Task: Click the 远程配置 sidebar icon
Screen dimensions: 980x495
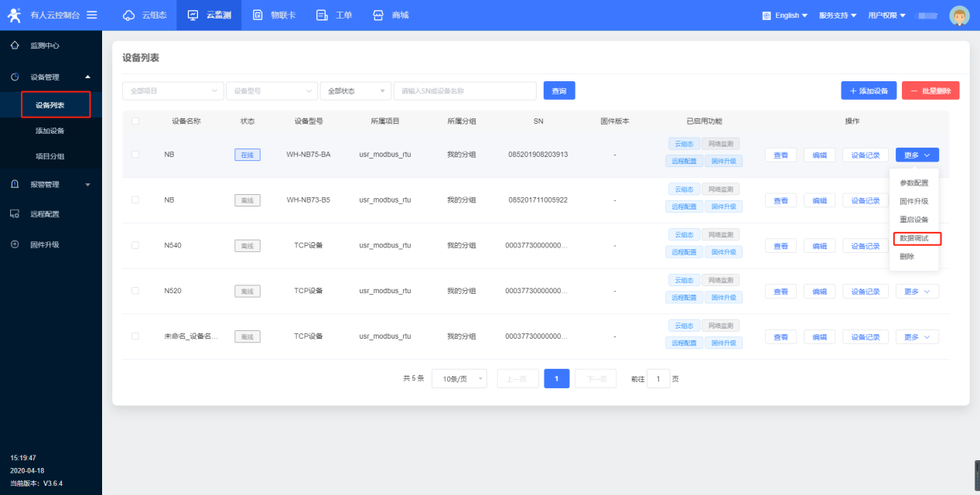Action: pyautogui.click(x=15, y=213)
